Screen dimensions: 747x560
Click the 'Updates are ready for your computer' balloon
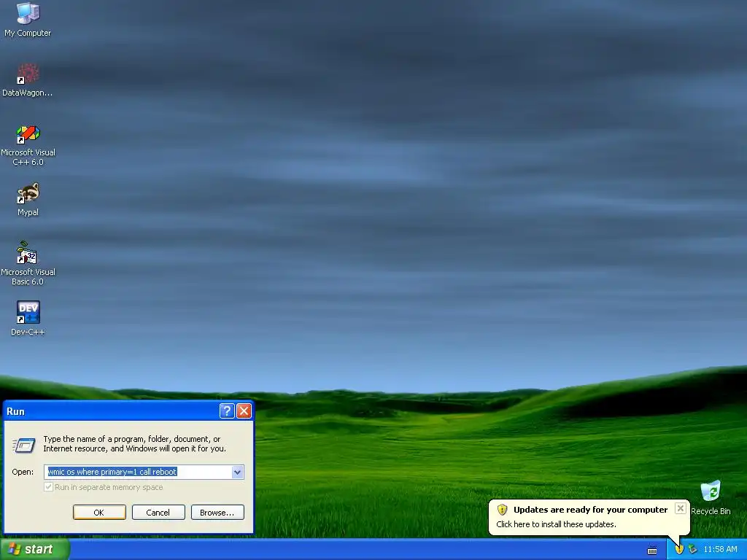click(x=589, y=517)
